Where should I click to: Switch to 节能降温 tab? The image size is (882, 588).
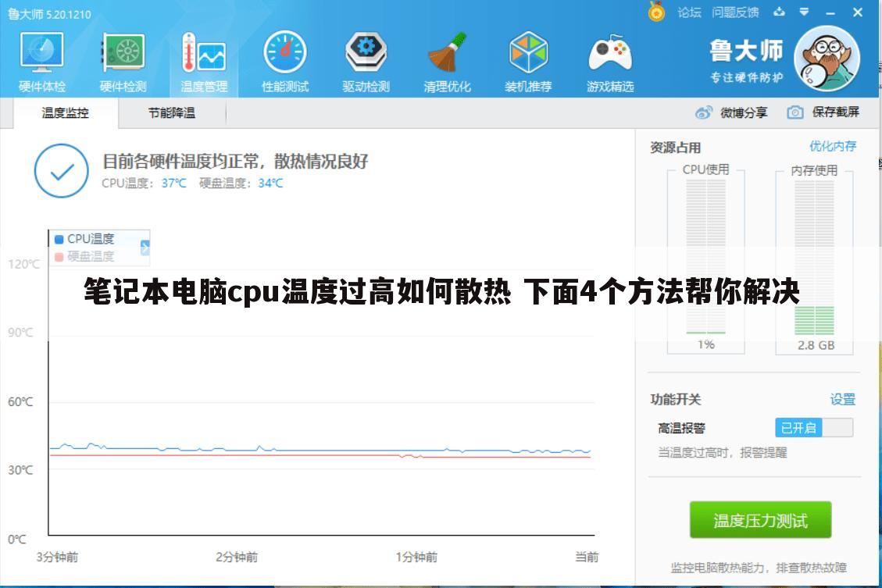coord(172,113)
